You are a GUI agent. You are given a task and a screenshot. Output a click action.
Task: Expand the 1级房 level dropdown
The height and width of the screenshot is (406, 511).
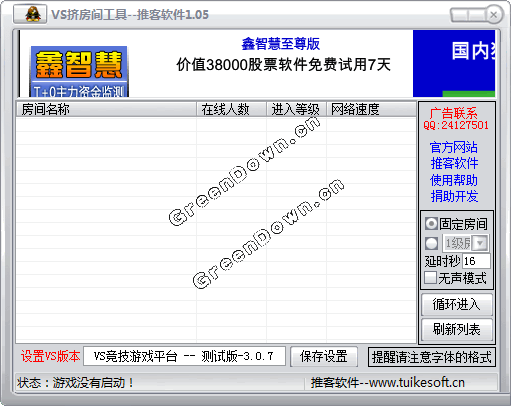[480, 243]
